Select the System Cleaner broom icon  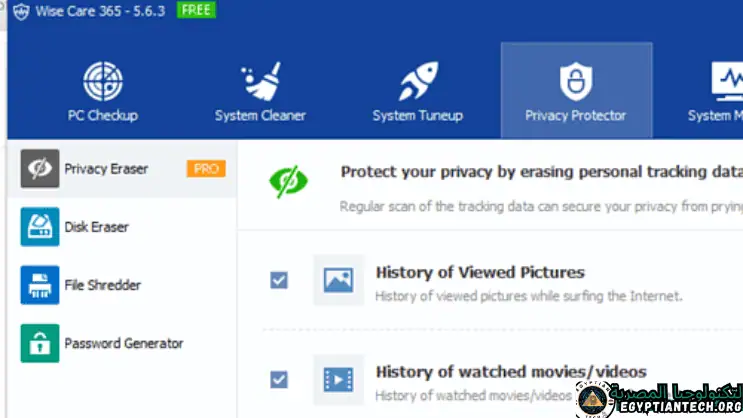coord(260,83)
